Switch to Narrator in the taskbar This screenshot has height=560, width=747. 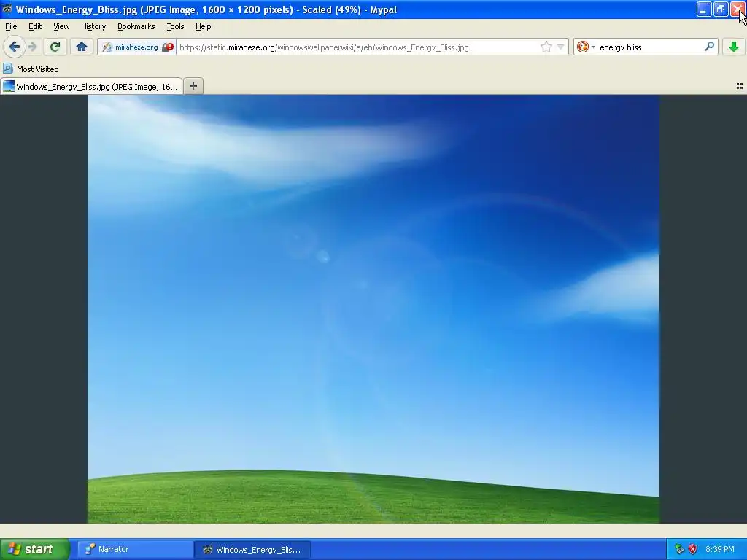coord(135,550)
